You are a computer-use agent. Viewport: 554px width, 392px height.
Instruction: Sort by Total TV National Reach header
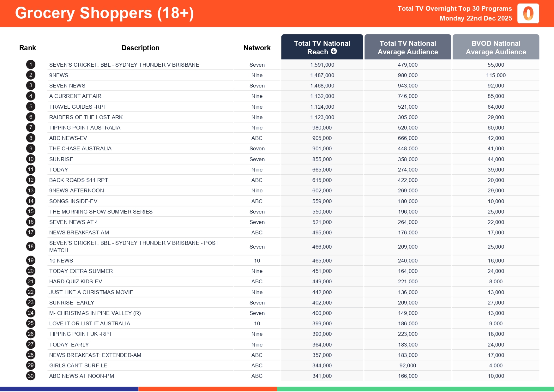pos(322,47)
